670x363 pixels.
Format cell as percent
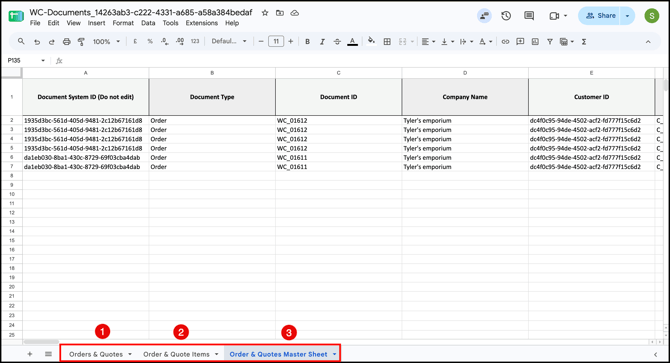[150, 41]
